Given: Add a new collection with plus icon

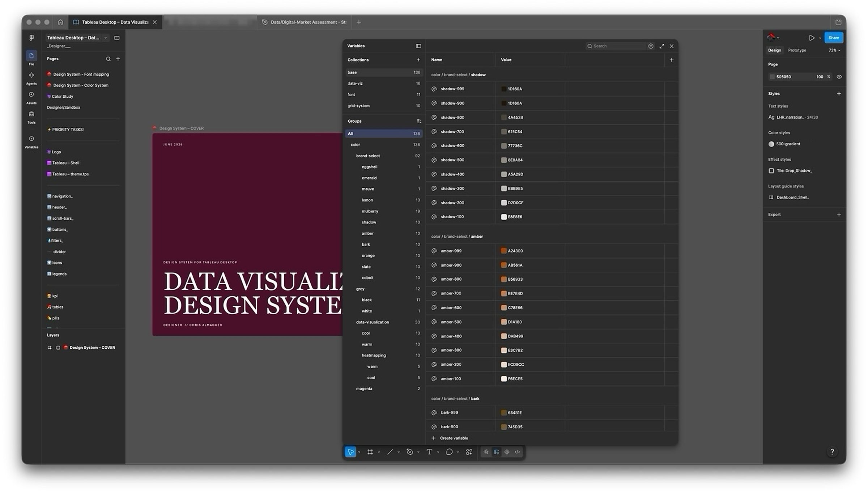Looking at the screenshot, I should [418, 60].
